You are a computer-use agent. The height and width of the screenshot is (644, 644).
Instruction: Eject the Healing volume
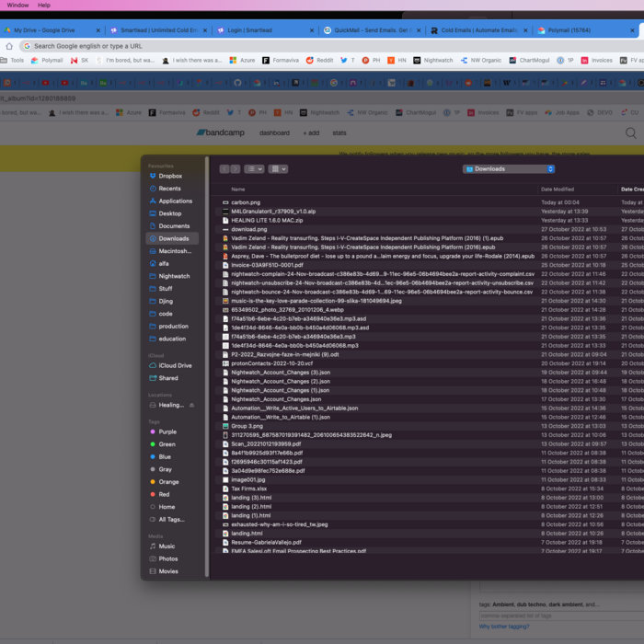pos(191,405)
